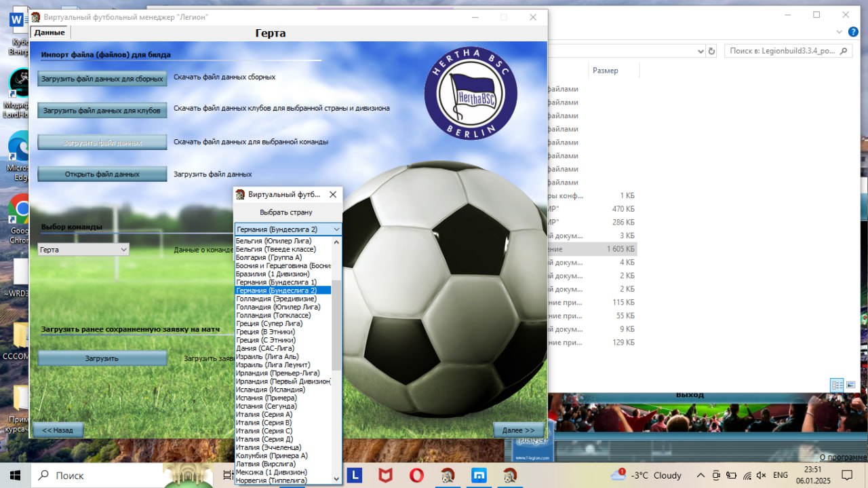Screen dimensions: 868x488
Task: Choose Израиль (Лига Аль) from the list
Action: pos(283,356)
